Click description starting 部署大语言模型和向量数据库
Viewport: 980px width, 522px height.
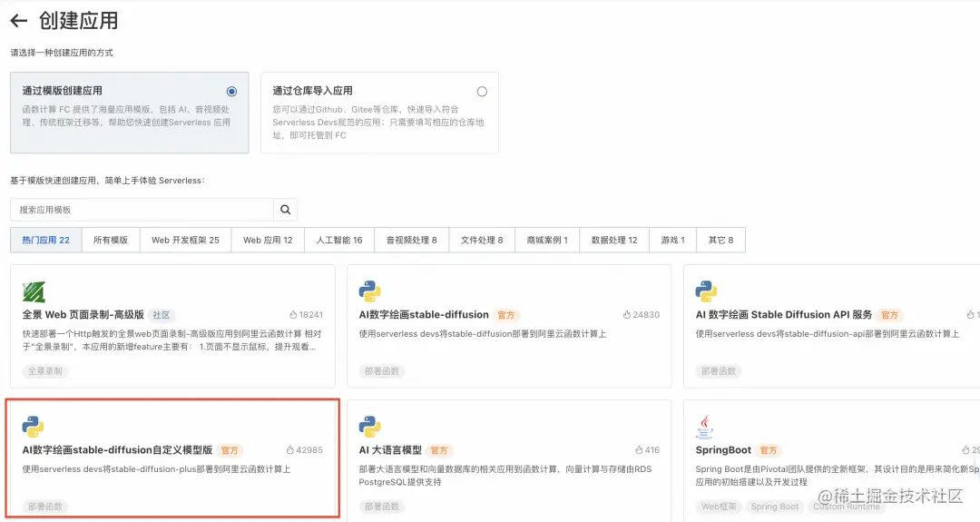(x=505, y=475)
